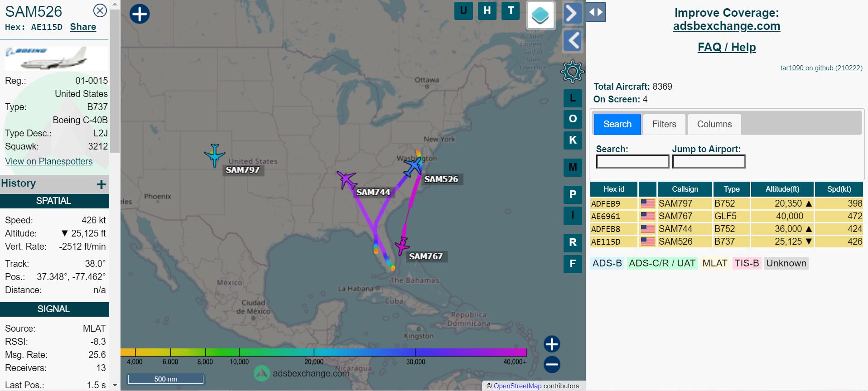Zoom out with the map minus button
Screen dimensions: 868x391
tap(552, 364)
